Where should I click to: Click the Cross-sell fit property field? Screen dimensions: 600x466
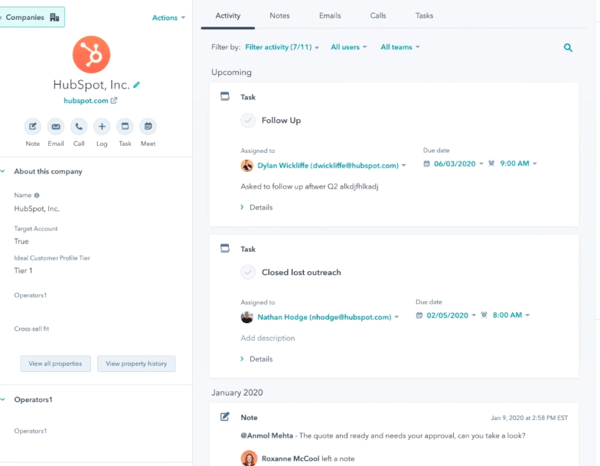(x=31, y=329)
